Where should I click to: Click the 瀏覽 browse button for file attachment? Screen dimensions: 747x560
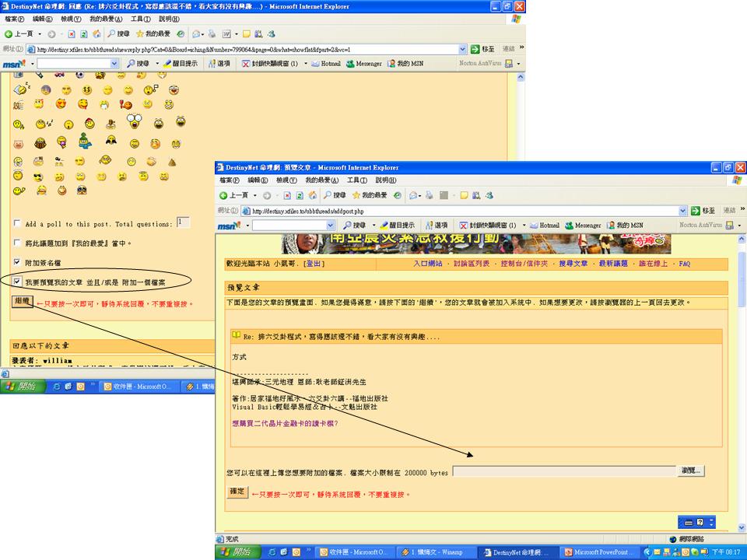(x=692, y=470)
